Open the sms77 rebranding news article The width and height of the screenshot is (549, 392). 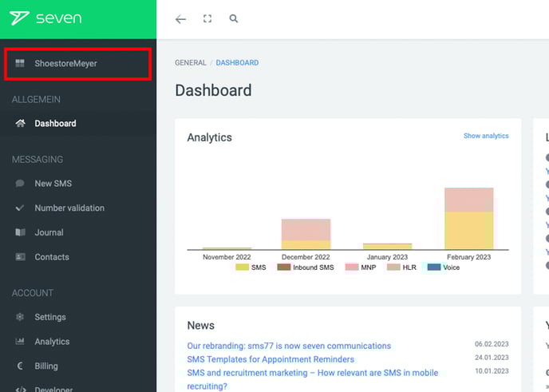pyautogui.click(x=289, y=346)
